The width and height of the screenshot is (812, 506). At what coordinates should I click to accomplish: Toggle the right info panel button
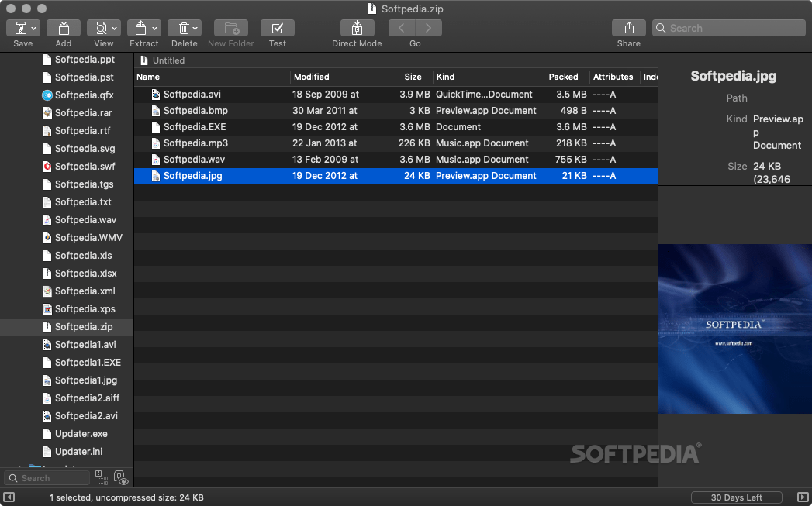pyautogui.click(x=802, y=497)
